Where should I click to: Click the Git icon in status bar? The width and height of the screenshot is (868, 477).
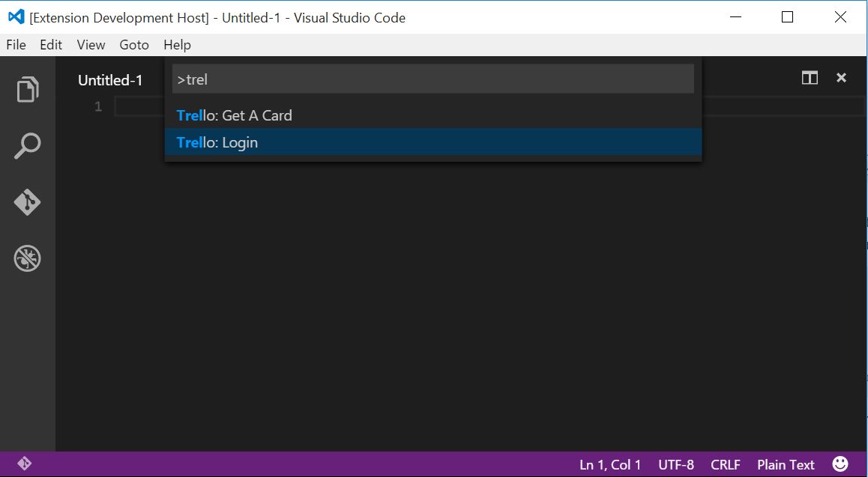click(x=24, y=464)
